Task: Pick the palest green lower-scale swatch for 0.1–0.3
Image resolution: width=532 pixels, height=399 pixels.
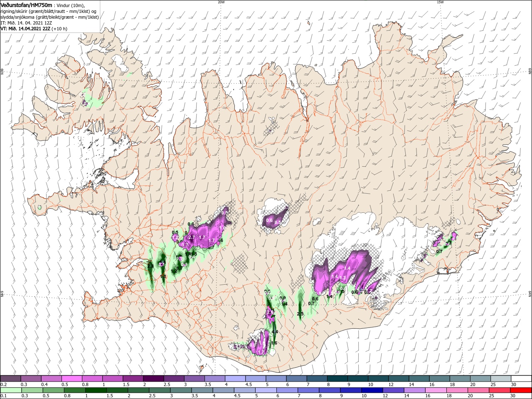Action: pos(11,390)
